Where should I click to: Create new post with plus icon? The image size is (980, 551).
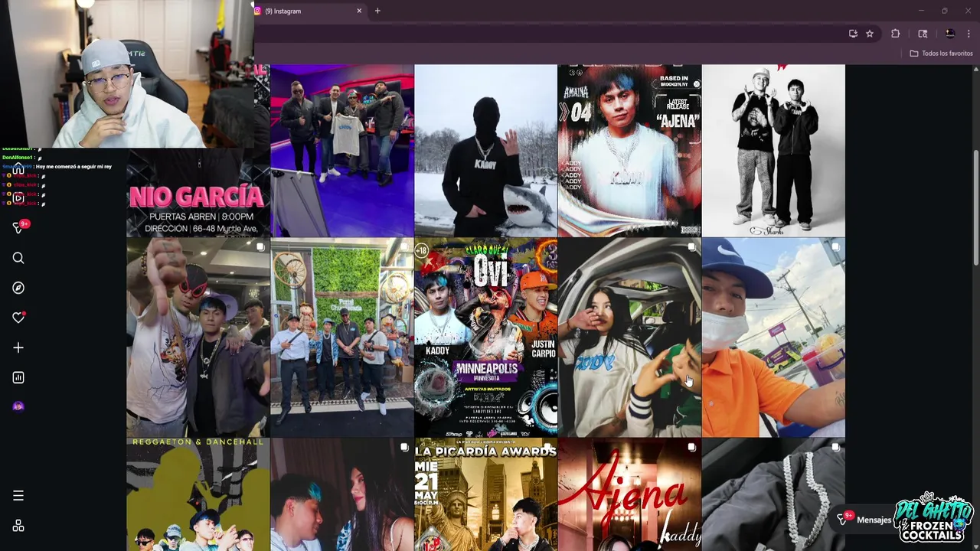18,347
